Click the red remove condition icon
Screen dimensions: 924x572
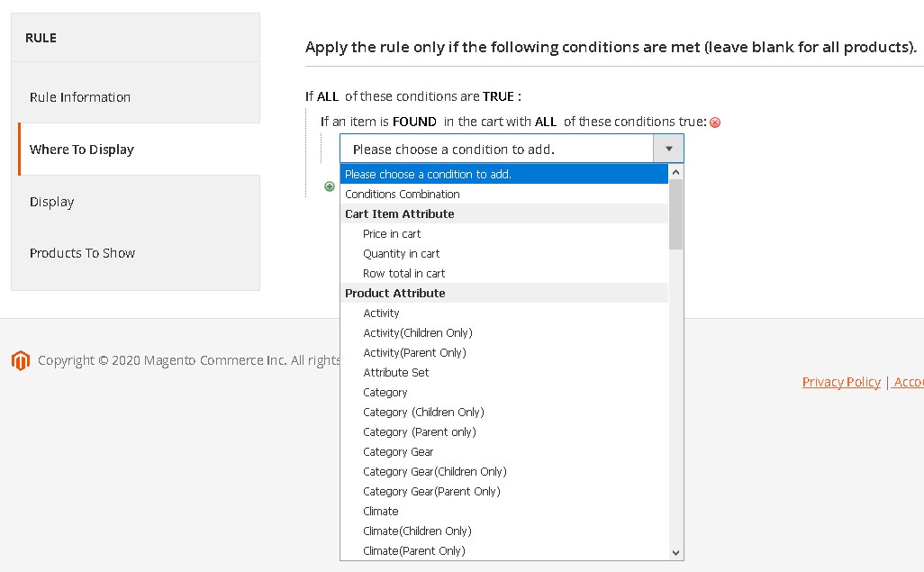(x=715, y=123)
